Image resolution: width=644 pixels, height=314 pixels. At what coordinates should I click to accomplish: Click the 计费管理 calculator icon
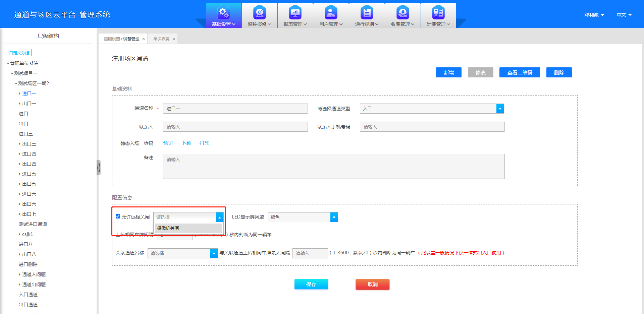pos(438,13)
